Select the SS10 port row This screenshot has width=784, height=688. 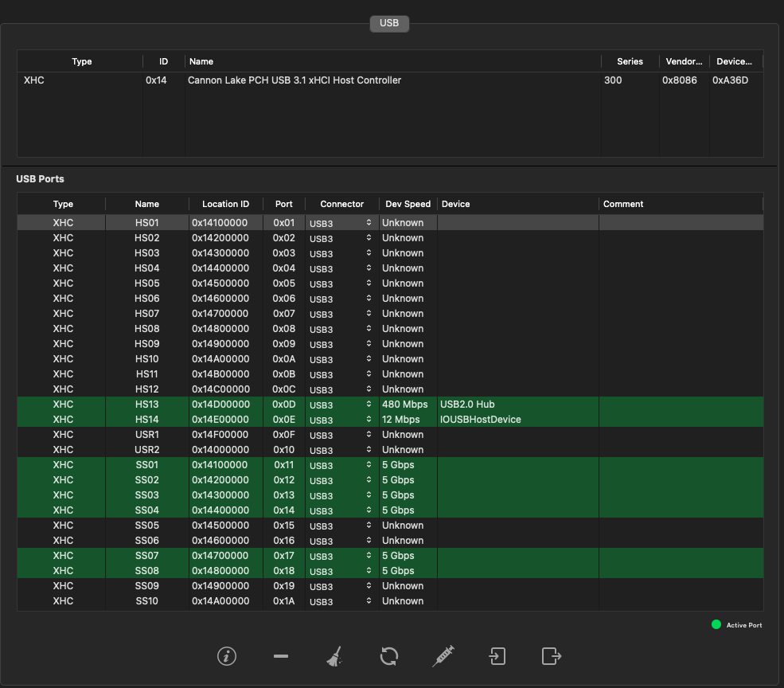click(147, 601)
